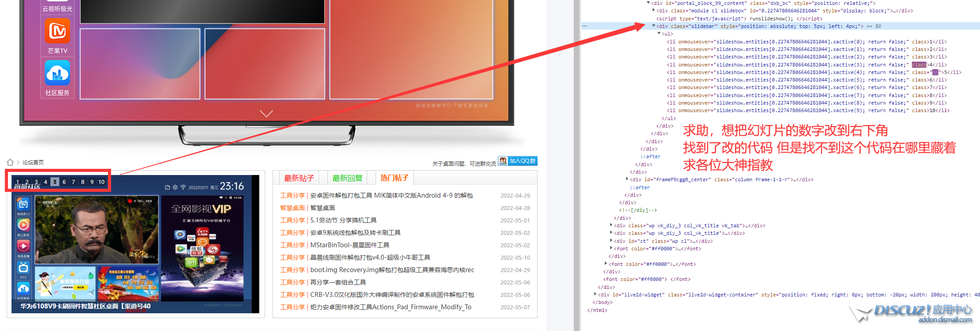
Task: Switch to the 最新回复 tab
Action: (x=347, y=178)
